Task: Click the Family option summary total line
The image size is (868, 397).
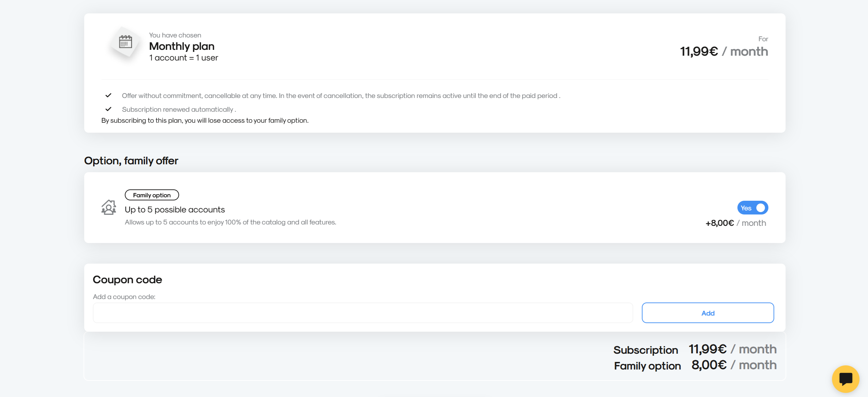Action: click(695, 365)
